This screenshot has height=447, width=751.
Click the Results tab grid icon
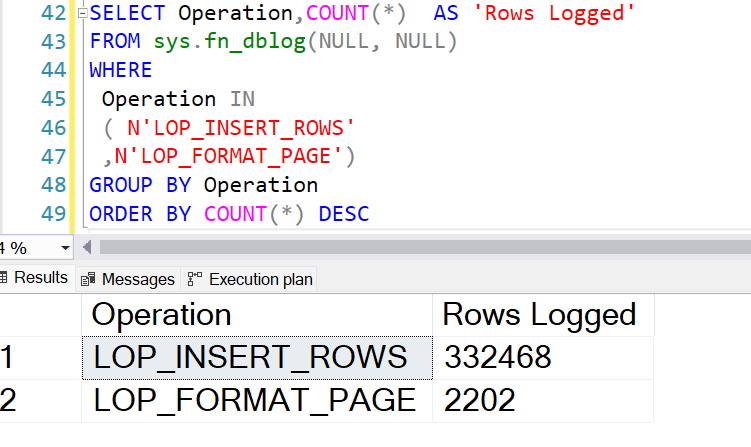3,277
